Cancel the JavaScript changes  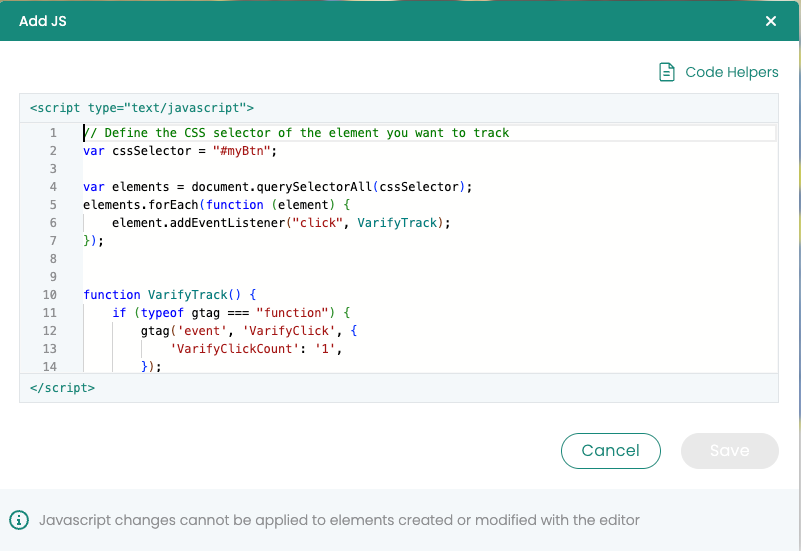pos(610,450)
